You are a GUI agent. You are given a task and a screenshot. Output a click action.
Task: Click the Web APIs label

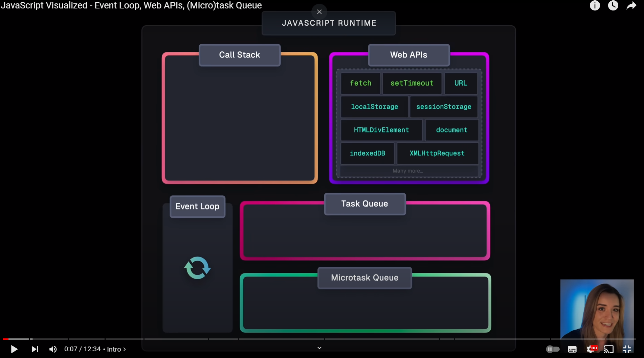pyautogui.click(x=409, y=55)
